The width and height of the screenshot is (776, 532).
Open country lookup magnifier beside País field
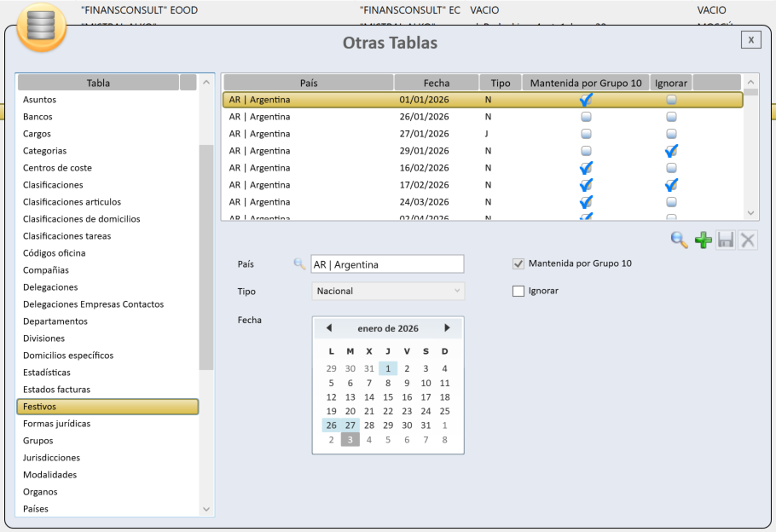299,264
